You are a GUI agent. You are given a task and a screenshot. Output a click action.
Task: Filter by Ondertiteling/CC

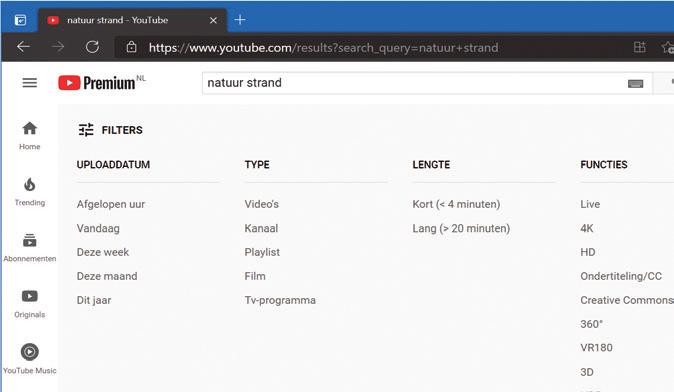621,276
